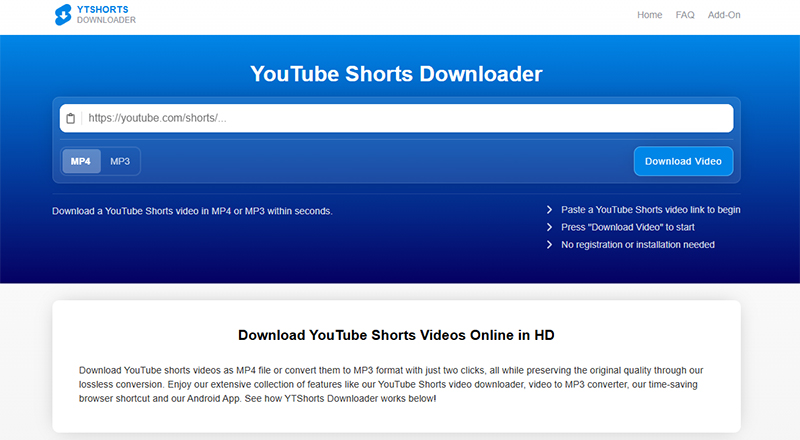The width and height of the screenshot is (800, 440).
Task: Click the paragraph starting 'Download YouTube shorts videos as MP4'
Action: 391,384
